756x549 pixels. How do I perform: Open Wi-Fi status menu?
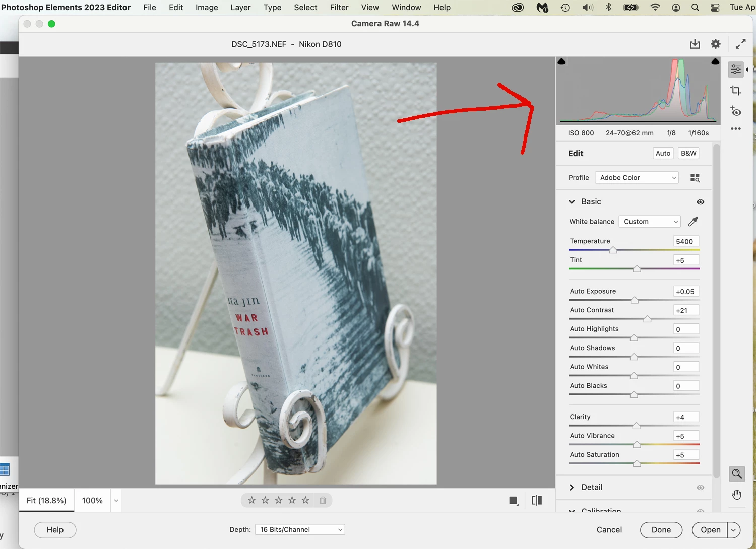click(x=655, y=7)
